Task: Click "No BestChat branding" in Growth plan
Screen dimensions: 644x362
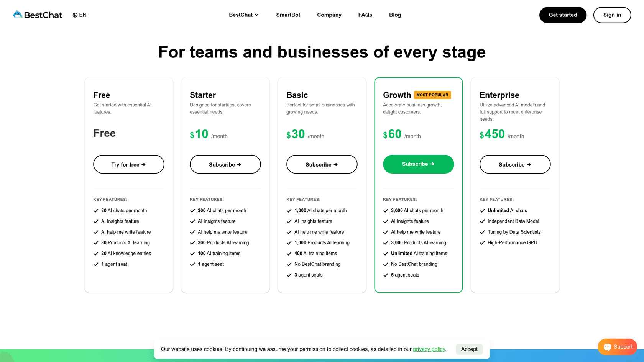Action: click(x=414, y=264)
